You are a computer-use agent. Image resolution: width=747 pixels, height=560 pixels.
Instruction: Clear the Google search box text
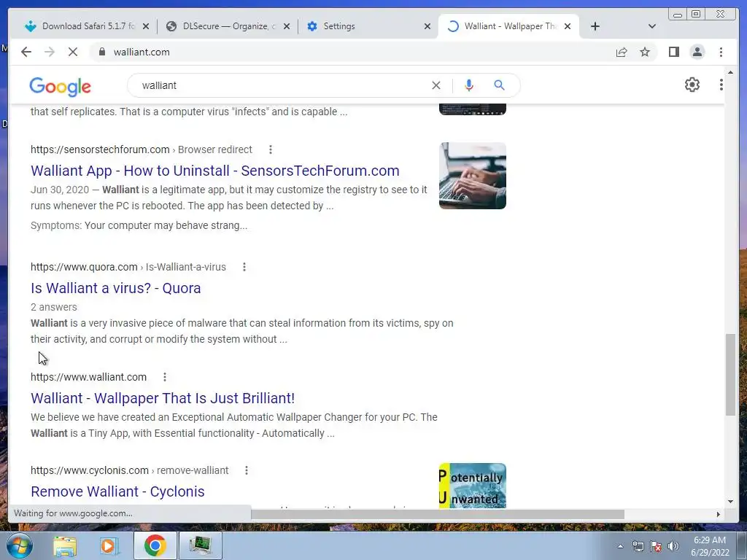click(x=436, y=85)
